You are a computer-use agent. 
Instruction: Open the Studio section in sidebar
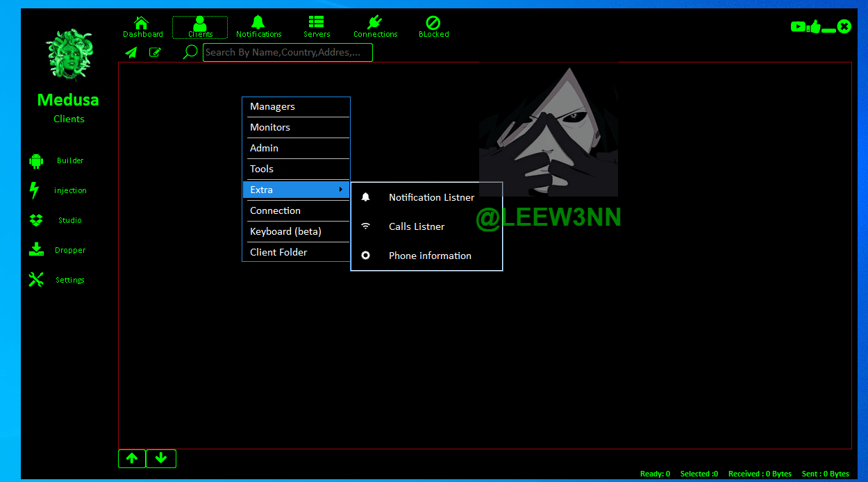[x=69, y=220]
